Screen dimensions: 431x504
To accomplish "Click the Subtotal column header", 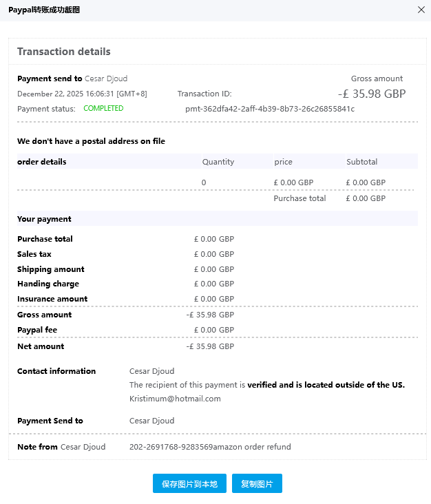I will [362, 162].
